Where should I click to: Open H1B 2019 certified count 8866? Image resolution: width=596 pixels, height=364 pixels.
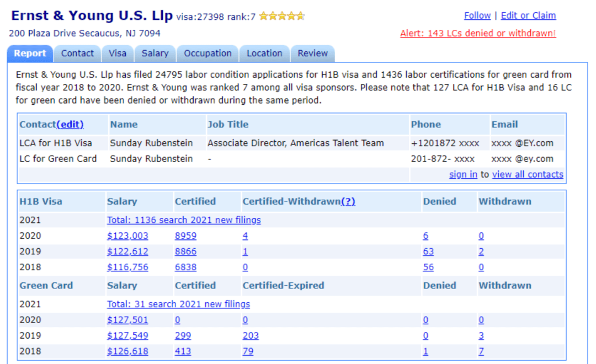(x=185, y=251)
